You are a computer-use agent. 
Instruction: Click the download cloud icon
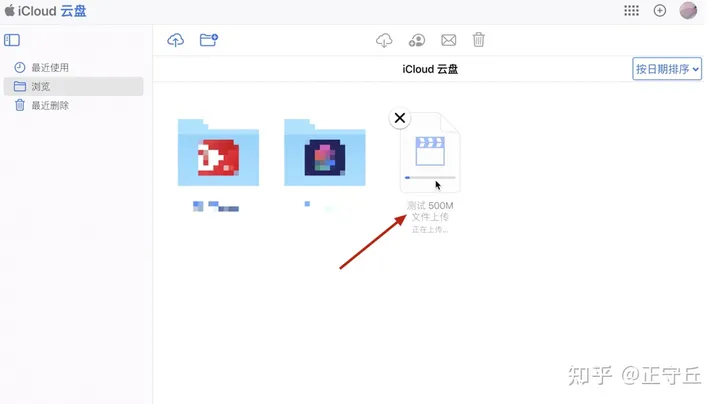[x=384, y=40]
